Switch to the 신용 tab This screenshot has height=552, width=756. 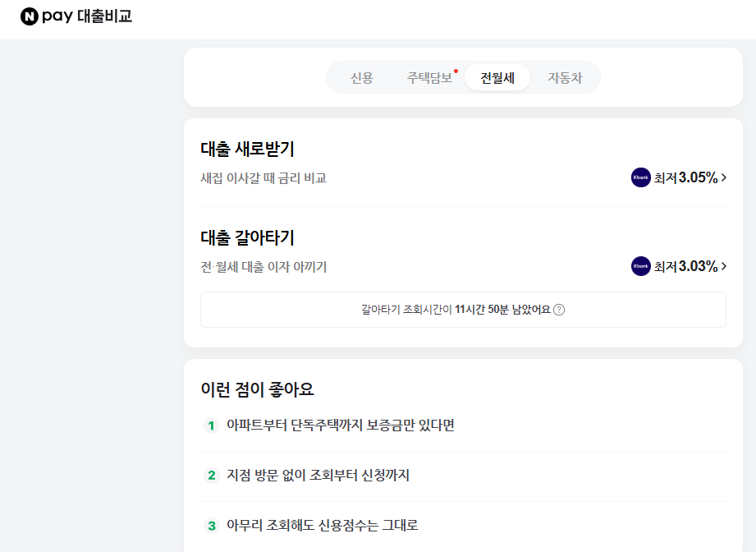point(362,78)
